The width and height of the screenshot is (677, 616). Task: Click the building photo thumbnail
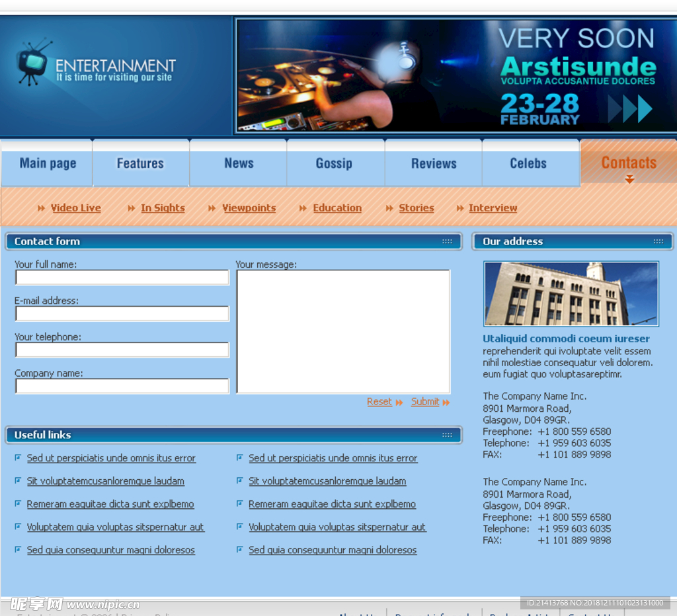click(x=571, y=293)
